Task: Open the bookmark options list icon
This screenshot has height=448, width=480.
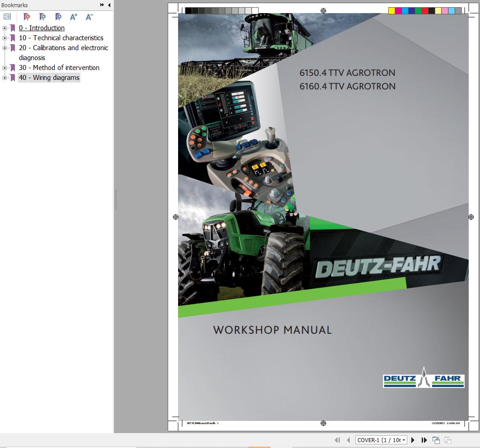Action: point(7,17)
